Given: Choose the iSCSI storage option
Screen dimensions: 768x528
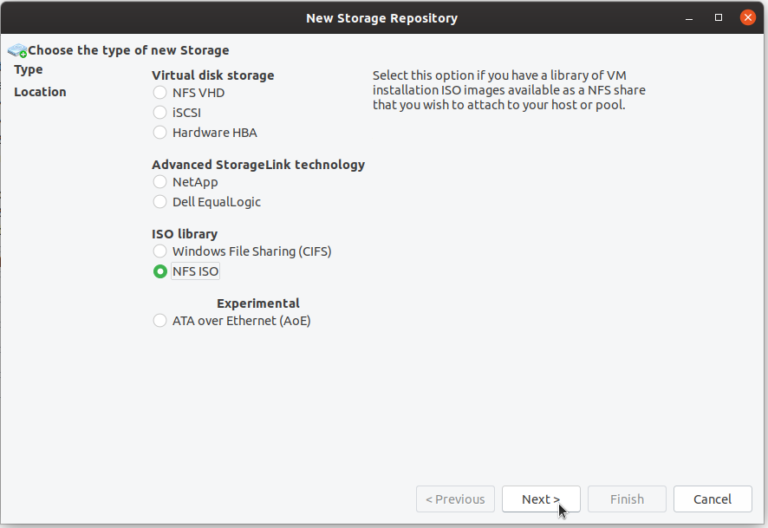Looking at the screenshot, I should [x=160, y=112].
